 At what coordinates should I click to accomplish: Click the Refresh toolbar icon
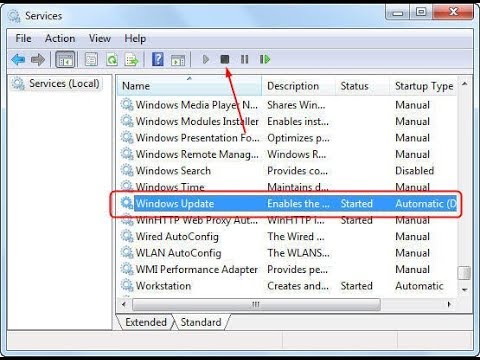click(x=112, y=60)
